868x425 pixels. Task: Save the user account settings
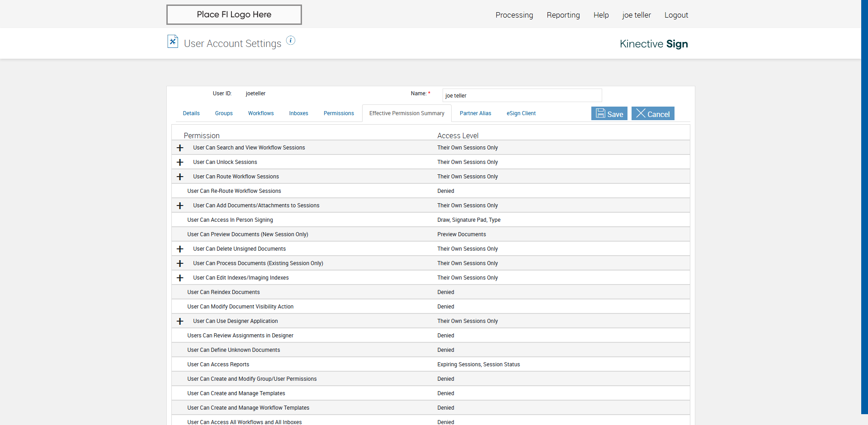click(x=609, y=114)
